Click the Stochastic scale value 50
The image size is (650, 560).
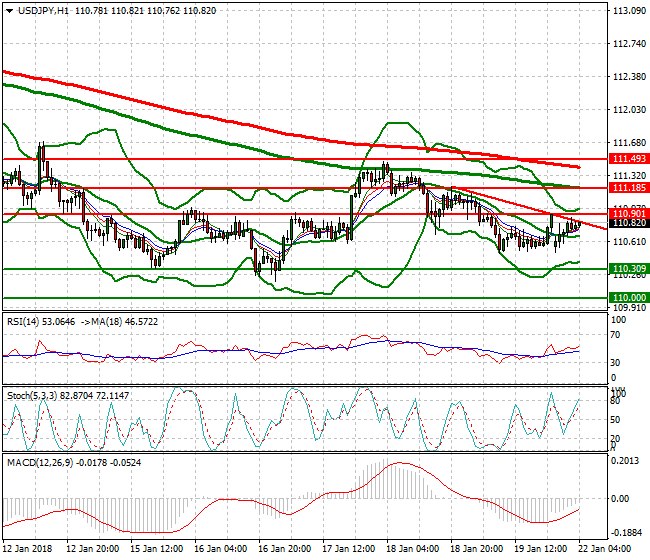point(616,420)
